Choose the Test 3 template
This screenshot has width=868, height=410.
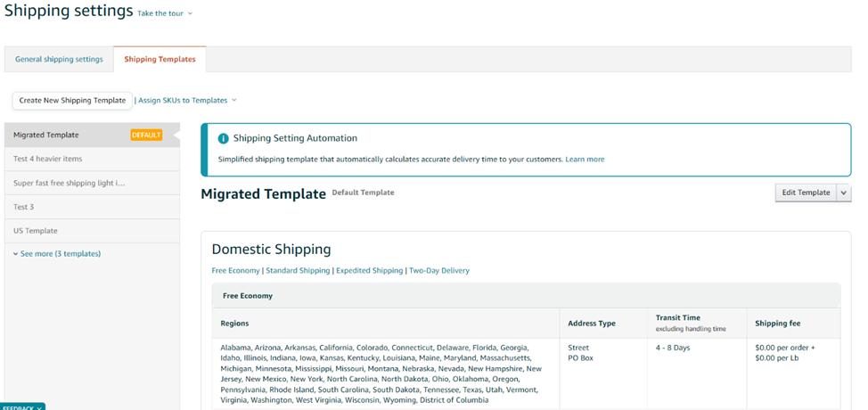pos(24,207)
